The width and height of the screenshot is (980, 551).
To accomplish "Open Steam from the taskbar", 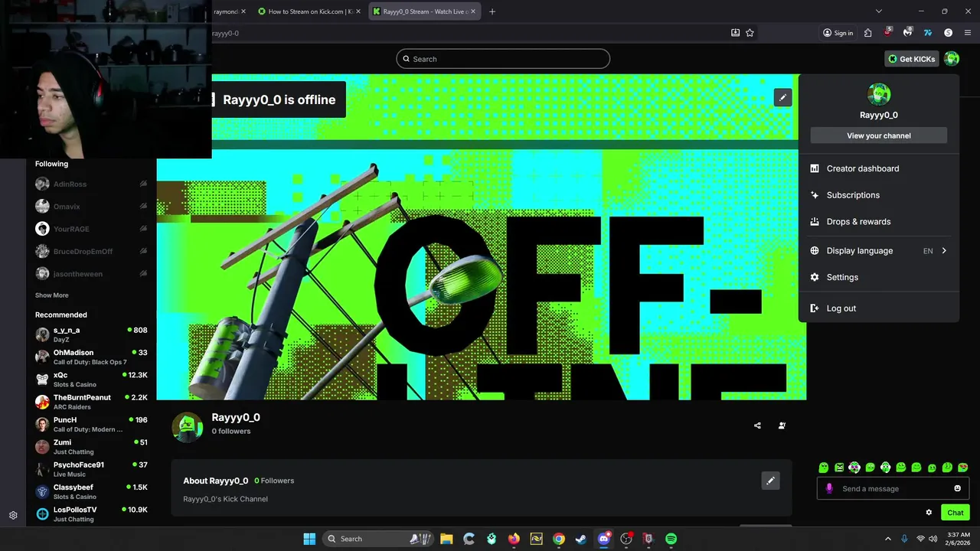I will 581,539.
